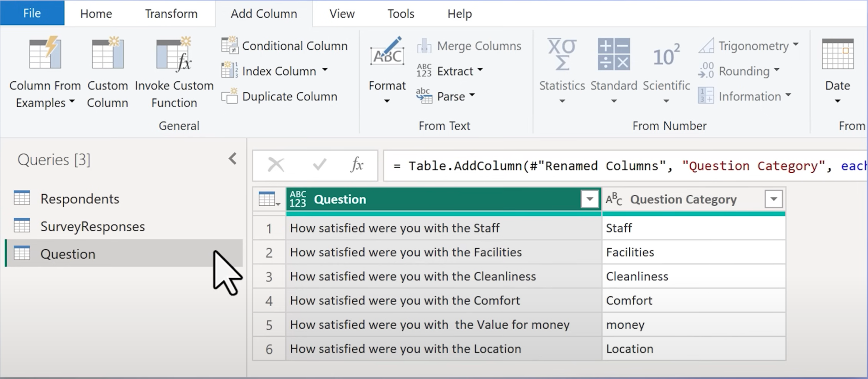Expand Scientific dropdown arrow
Screen dimensions: 868x379
point(666,101)
